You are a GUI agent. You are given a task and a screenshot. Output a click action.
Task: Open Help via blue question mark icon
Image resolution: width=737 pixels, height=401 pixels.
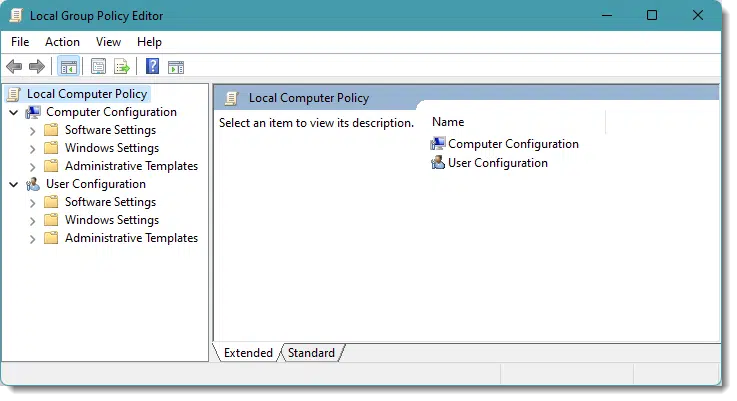(x=152, y=66)
